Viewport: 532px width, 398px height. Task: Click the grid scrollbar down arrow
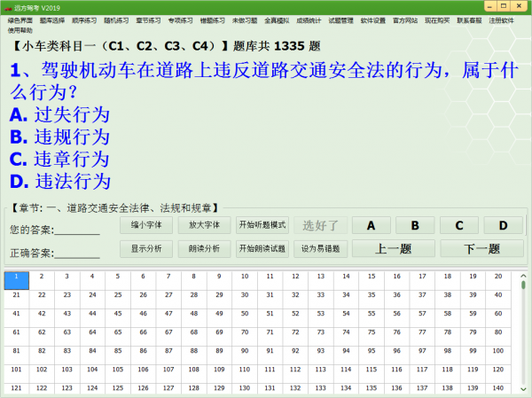[x=523, y=389]
